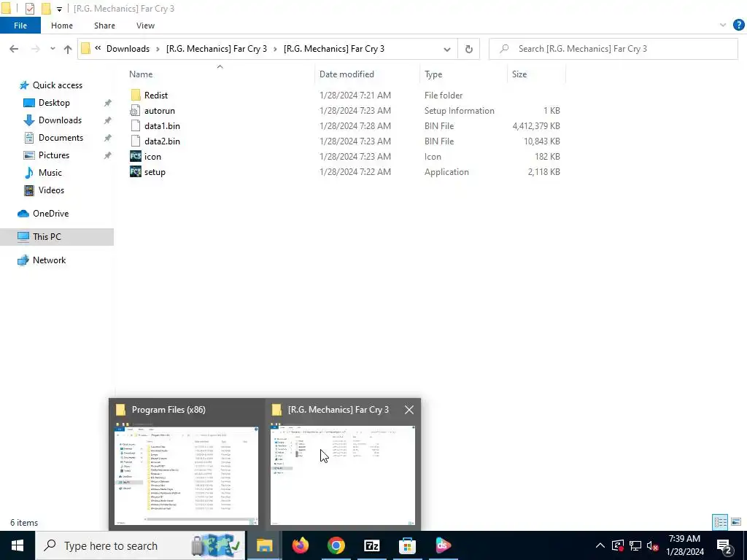The width and height of the screenshot is (747, 560).
Task: Click Downloads in the address breadcrumb
Action: point(128,49)
